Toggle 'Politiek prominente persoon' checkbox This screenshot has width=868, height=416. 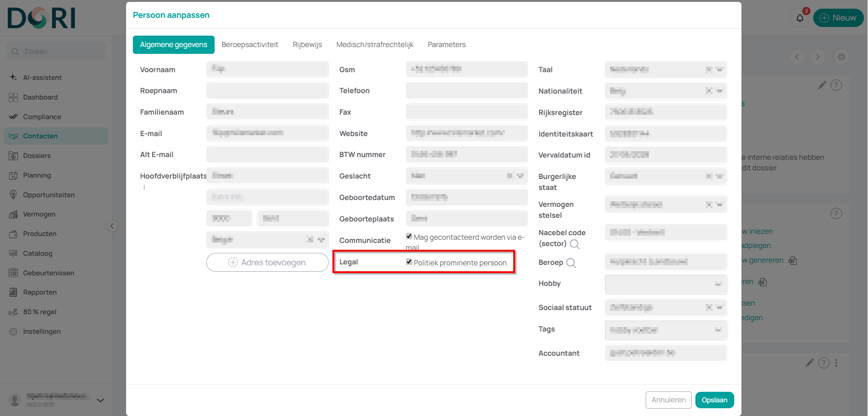point(409,262)
